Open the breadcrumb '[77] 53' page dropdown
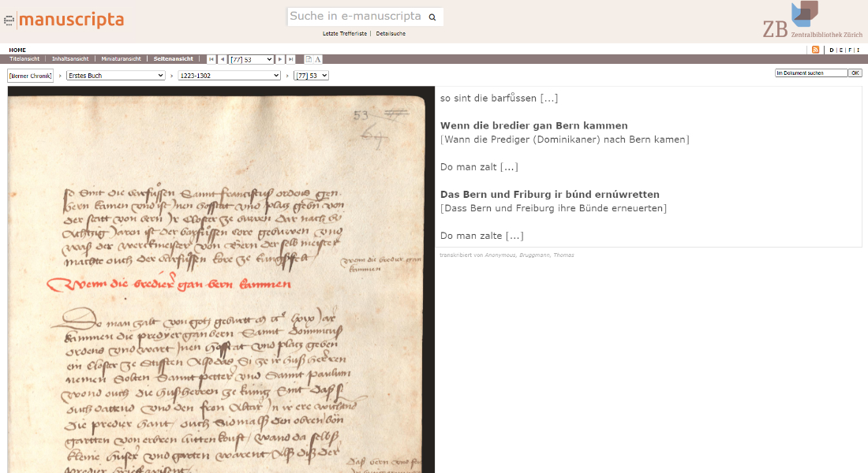This screenshot has width=868, height=473. tap(311, 75)
